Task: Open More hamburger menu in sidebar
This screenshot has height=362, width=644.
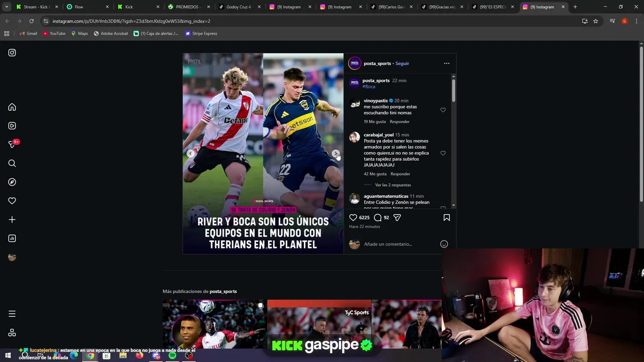Action: pyautogui.click(x=12, y=314)
